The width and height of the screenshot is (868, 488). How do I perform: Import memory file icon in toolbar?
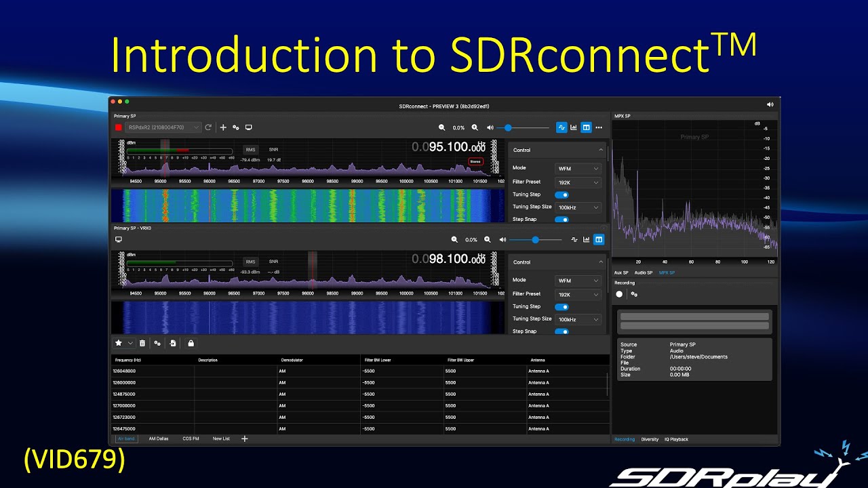click(x=173, y=344)
